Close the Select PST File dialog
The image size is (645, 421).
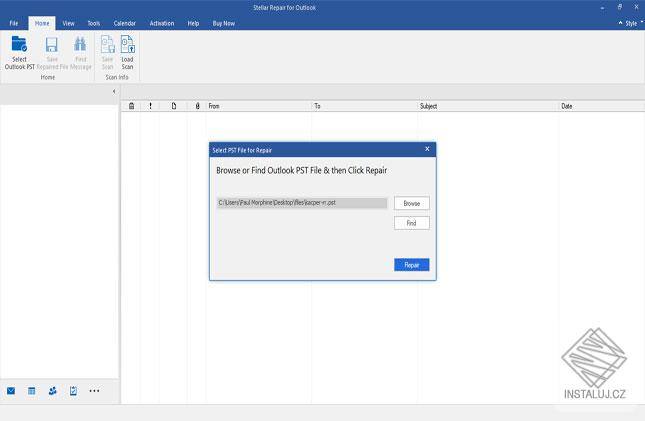tap(427, 149)
